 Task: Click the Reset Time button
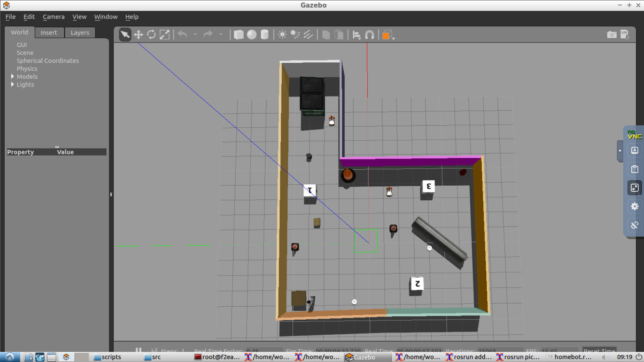[x=599, y=350]
